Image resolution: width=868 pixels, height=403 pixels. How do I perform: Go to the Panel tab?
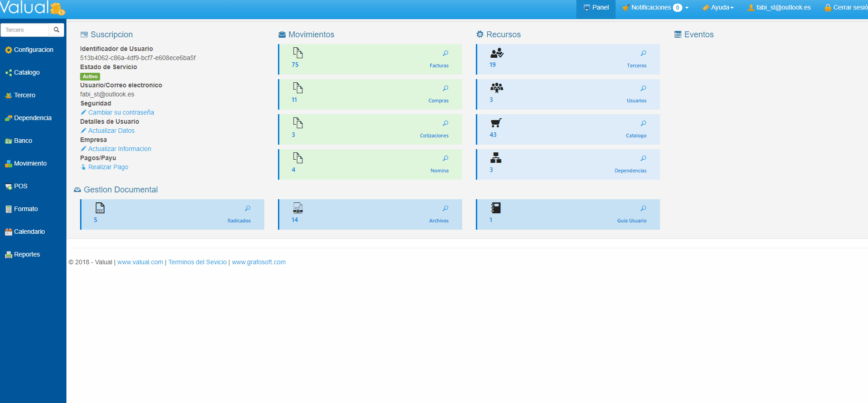tap(596, 8)
